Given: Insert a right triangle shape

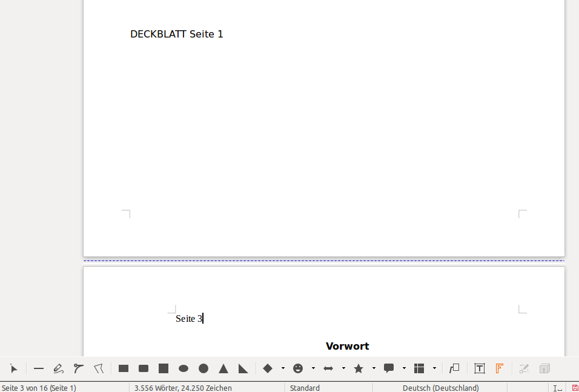Looking at the screenshot, I should pyautogui.click(x=243, y=368).
